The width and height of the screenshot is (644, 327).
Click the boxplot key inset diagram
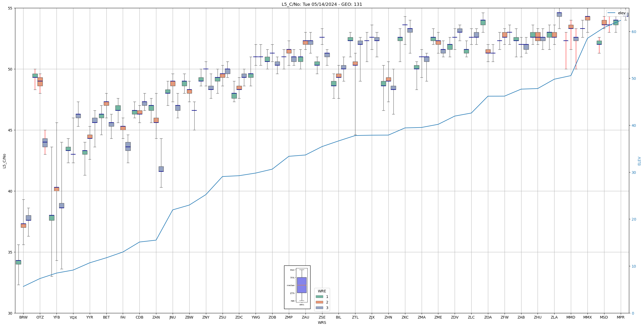(x=297, y=287)
